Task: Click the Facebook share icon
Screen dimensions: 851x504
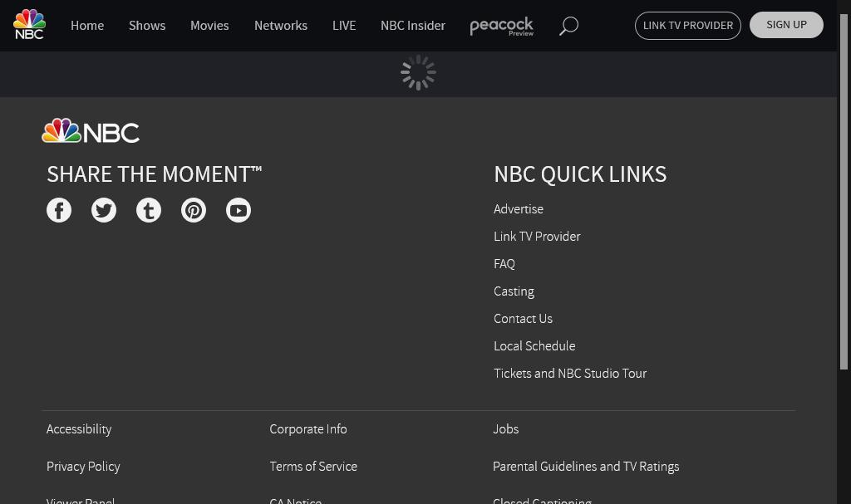Action: [59, 210]
